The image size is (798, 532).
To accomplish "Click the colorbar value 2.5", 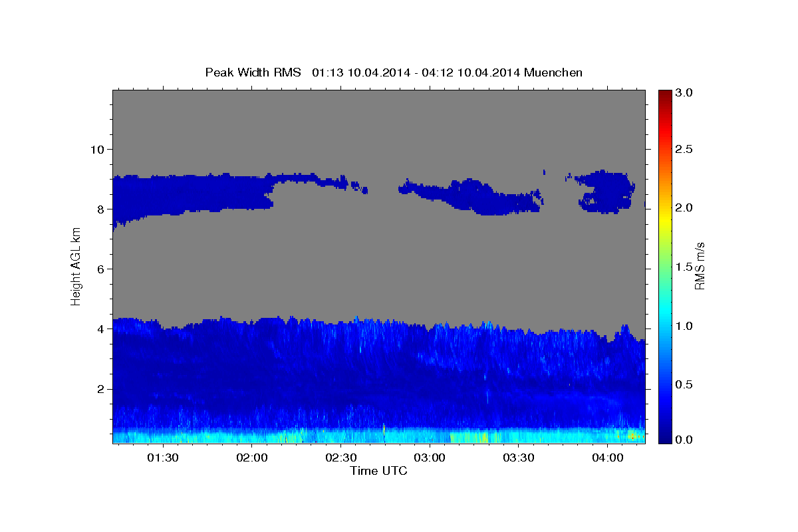I will 684,149.
